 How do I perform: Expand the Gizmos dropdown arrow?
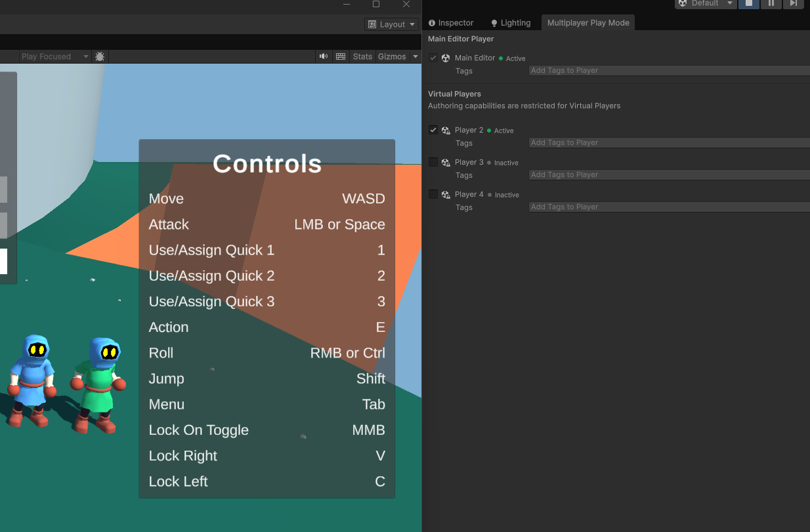(x=415, y=56)
